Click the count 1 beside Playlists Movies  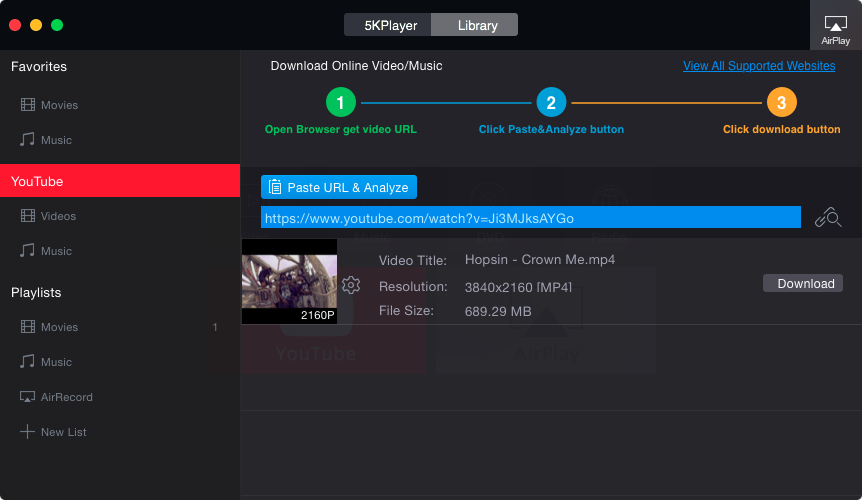[215, 327]
